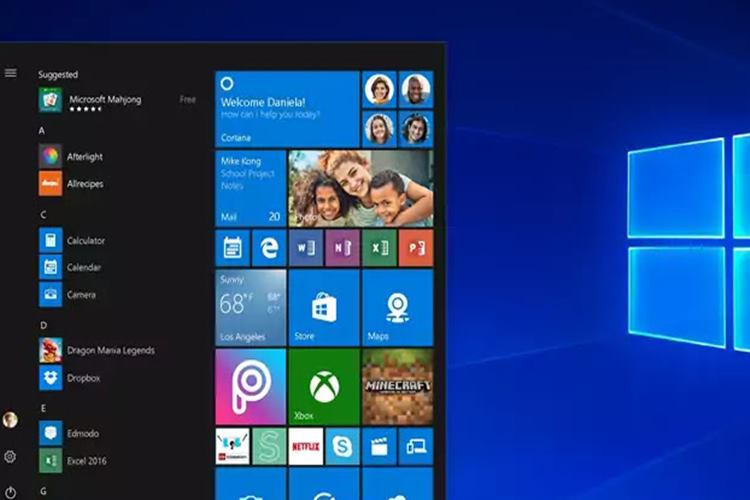The height and width of the screenshot is (500, 750).
Task: Open the white tile with cartoon eyes
Action: tap(232, 446)
